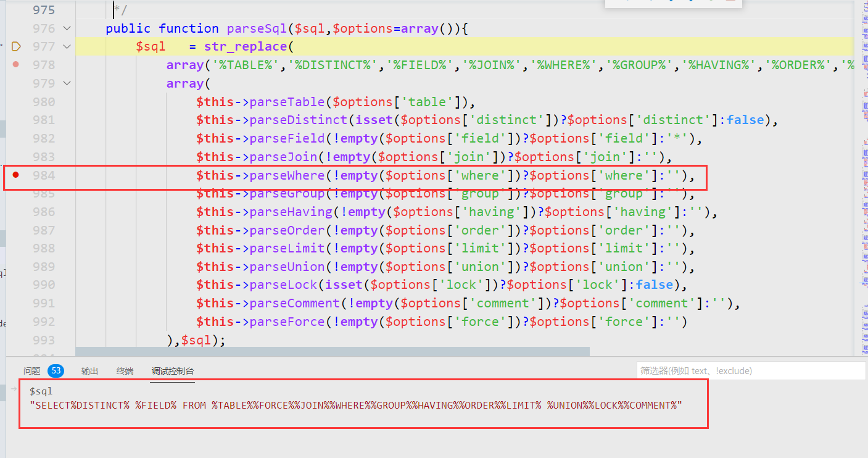868x458 pixels.
Task: Click the closing ),$sql); on line 993
Action: tap(196, 340)
